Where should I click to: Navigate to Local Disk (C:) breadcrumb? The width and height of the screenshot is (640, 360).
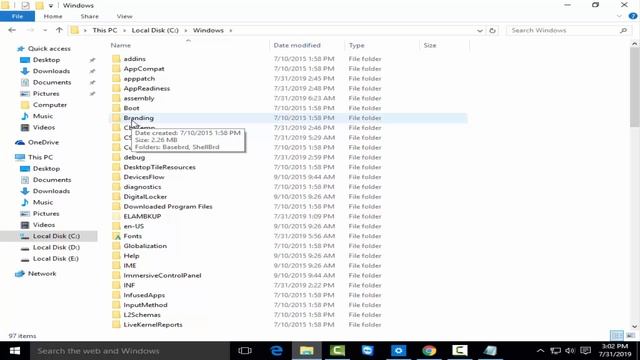[155, 30]
